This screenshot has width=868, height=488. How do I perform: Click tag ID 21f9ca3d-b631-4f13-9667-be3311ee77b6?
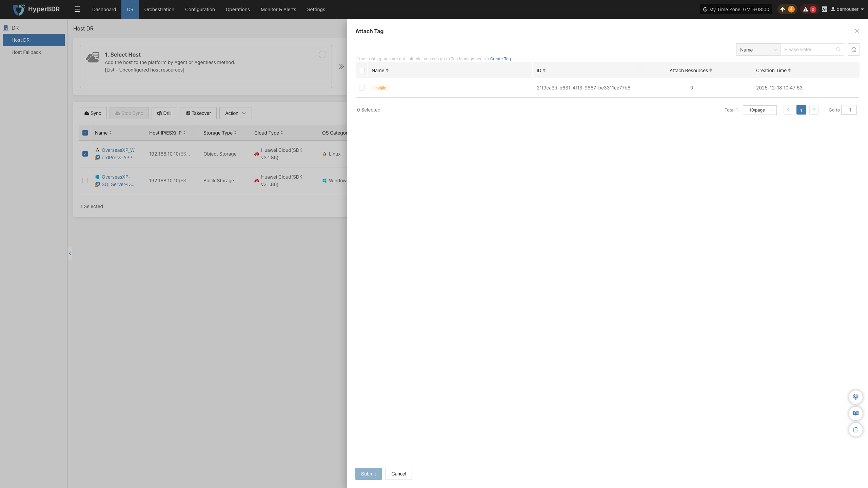pyautogui.click(x=584, y=88)
